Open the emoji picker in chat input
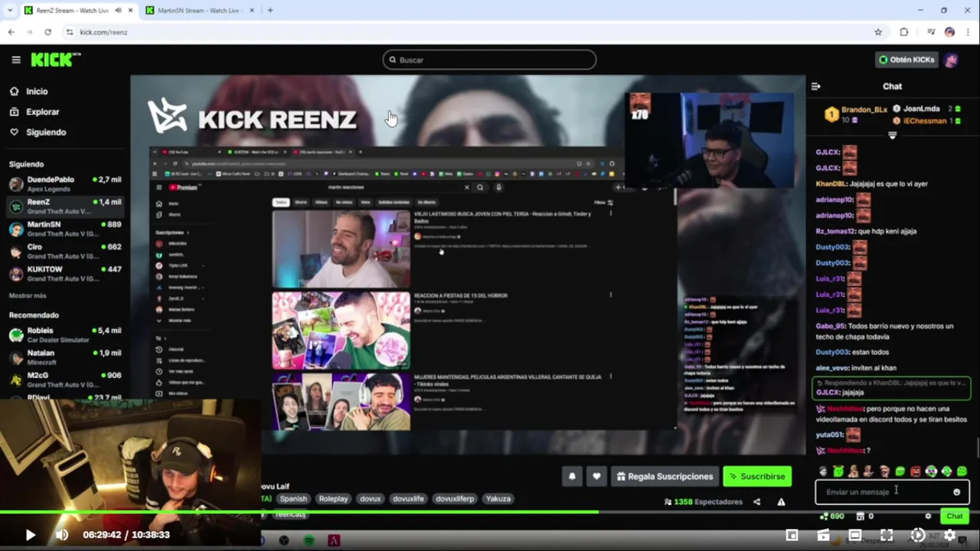This screenshot has height=551, width=980. tap(956, 492)
